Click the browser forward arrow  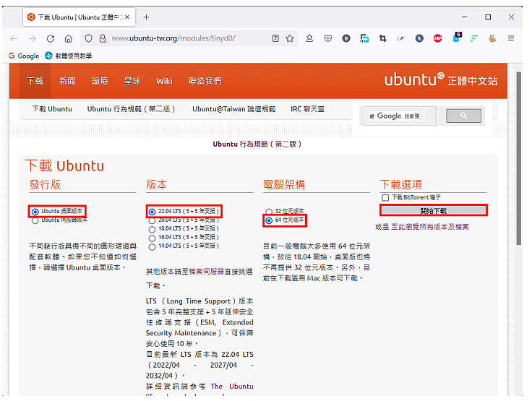33,39
